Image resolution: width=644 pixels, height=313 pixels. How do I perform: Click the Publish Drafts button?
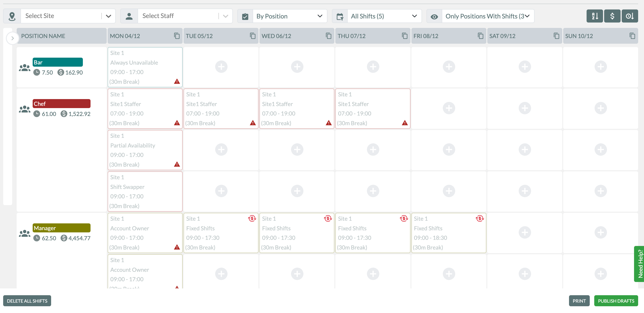(616, 301)
